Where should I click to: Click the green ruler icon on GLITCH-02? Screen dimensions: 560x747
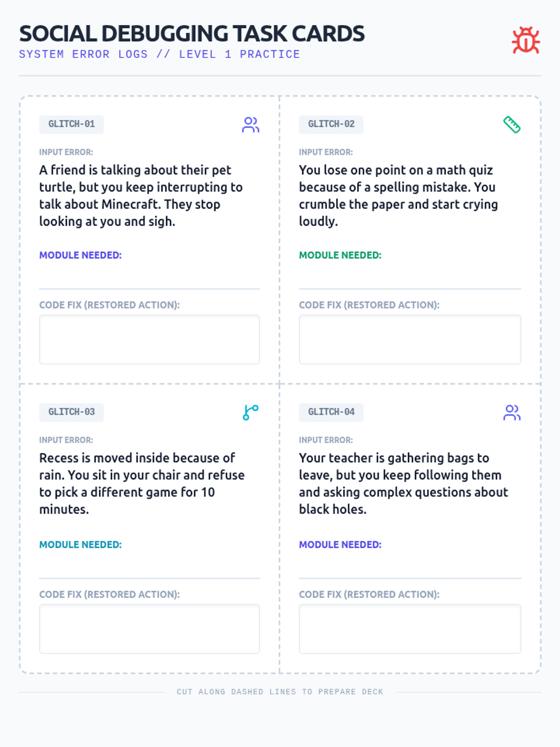[512, 125]
